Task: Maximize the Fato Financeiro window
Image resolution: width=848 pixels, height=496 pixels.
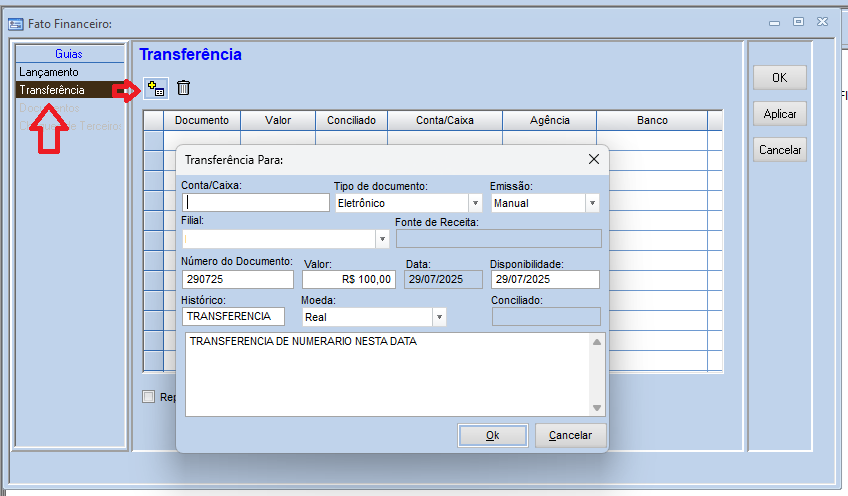Action: click(x=798, y=22)
